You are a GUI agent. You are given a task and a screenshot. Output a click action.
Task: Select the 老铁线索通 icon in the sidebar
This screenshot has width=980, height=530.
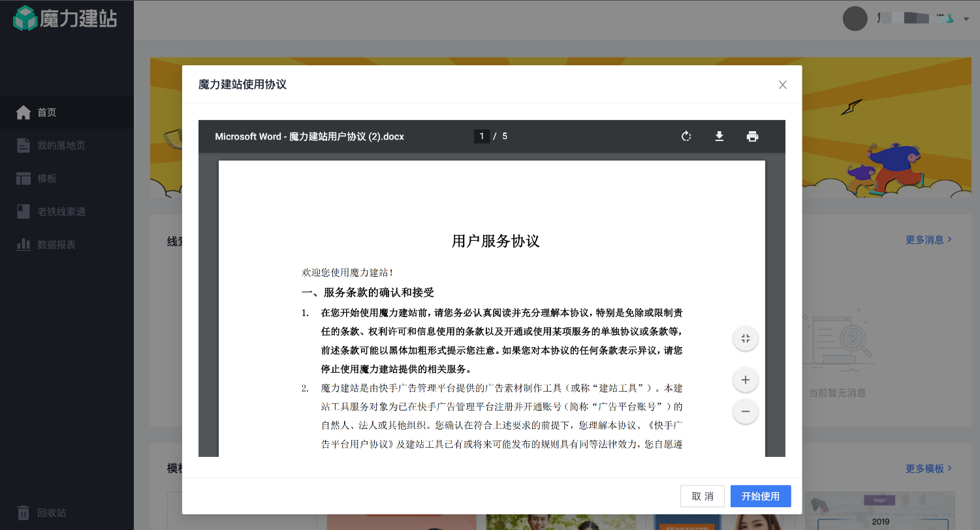(x=24, y=211)
